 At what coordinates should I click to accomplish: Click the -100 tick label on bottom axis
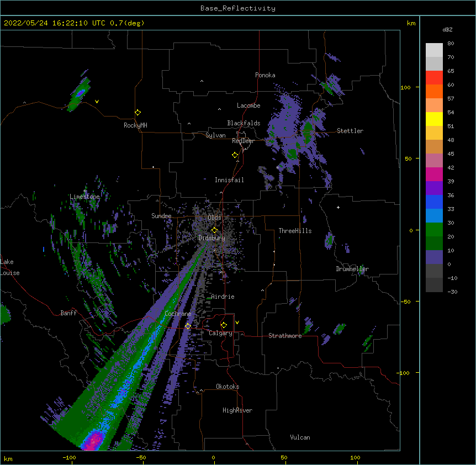click(x=70, y=457)
